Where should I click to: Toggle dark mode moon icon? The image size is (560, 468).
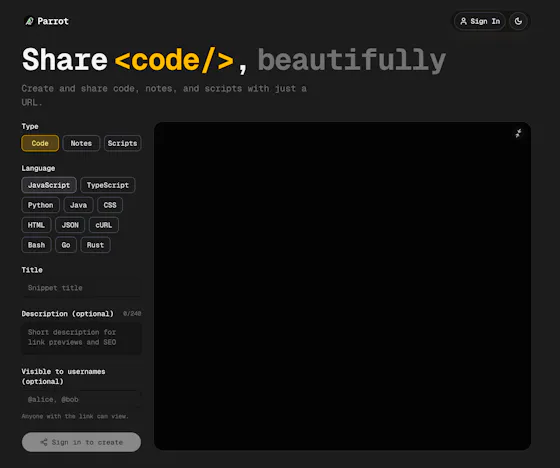pyautogui.click(x=518, y=21)
